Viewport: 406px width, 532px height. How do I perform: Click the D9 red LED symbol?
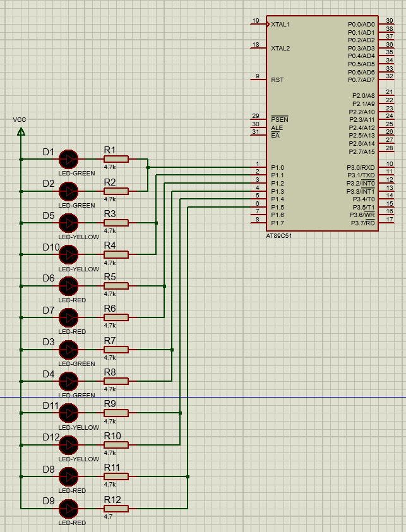click(x=68, y=508)
